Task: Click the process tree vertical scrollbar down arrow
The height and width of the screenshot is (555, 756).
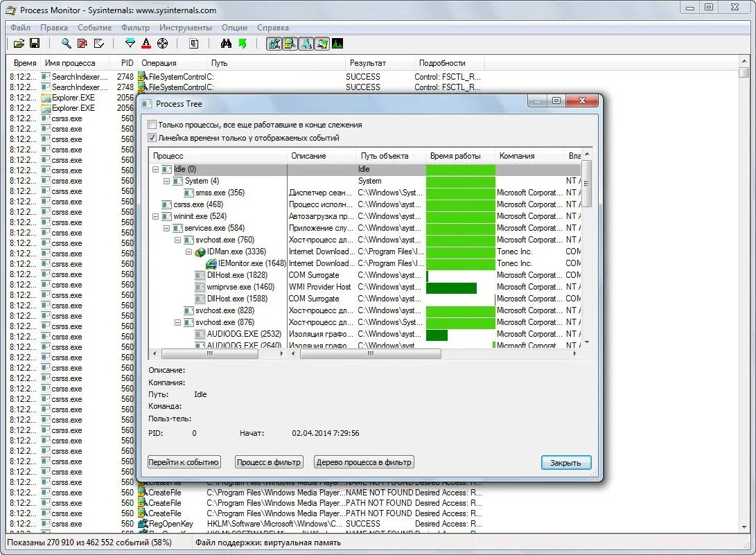Action: pos(587,343)
